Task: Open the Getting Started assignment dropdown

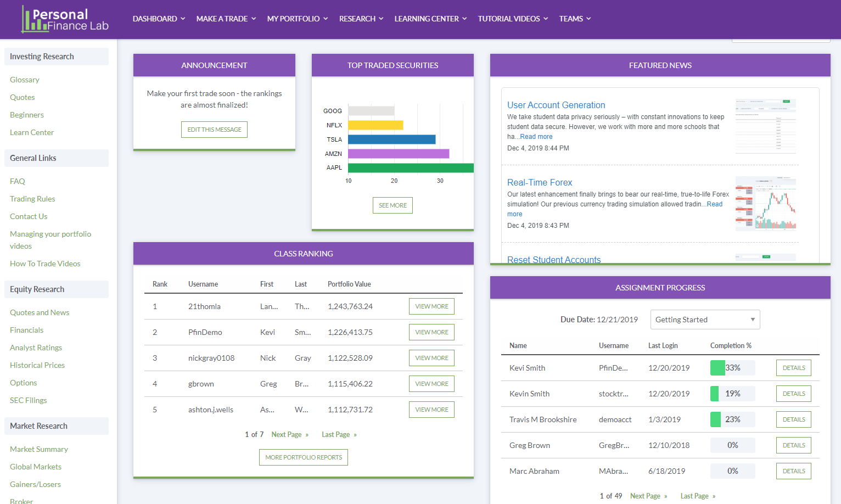Action: coord(705,320)
